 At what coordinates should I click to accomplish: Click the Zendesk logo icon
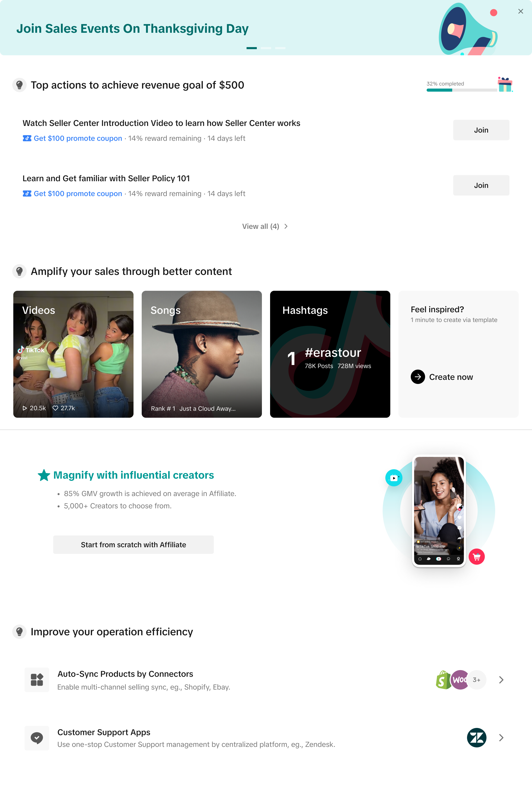pyautogui.click(x=476, y=738)
